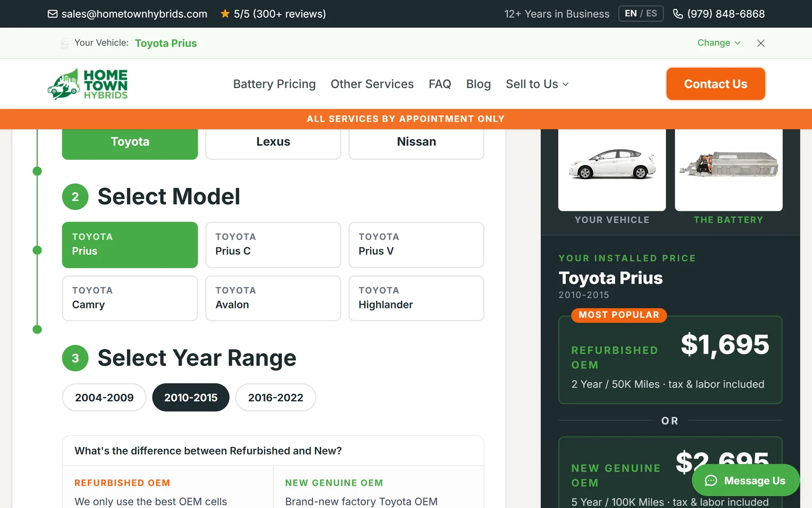Select the Toyota make
Image resolution: width=812 pixels, height=508 pixels.
[x=130, y=144]
